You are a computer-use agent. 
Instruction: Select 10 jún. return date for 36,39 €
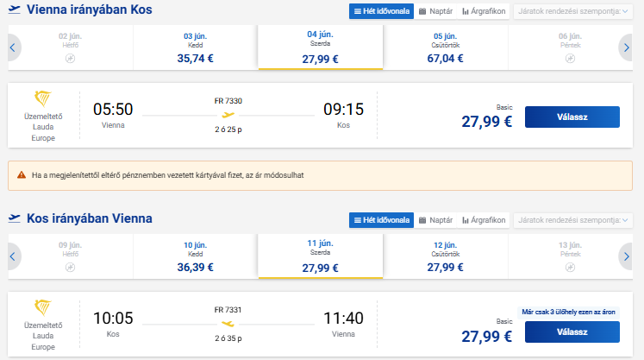(195, 256)
